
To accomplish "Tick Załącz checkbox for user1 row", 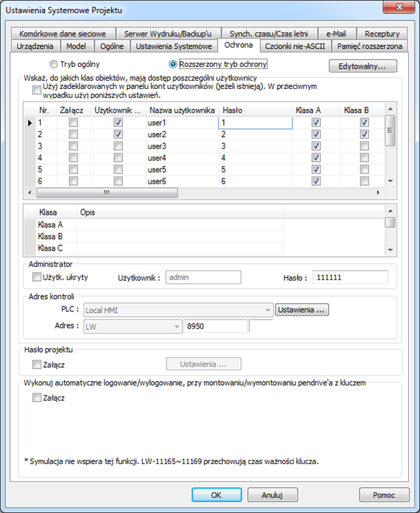I will [x=73, y=123].
